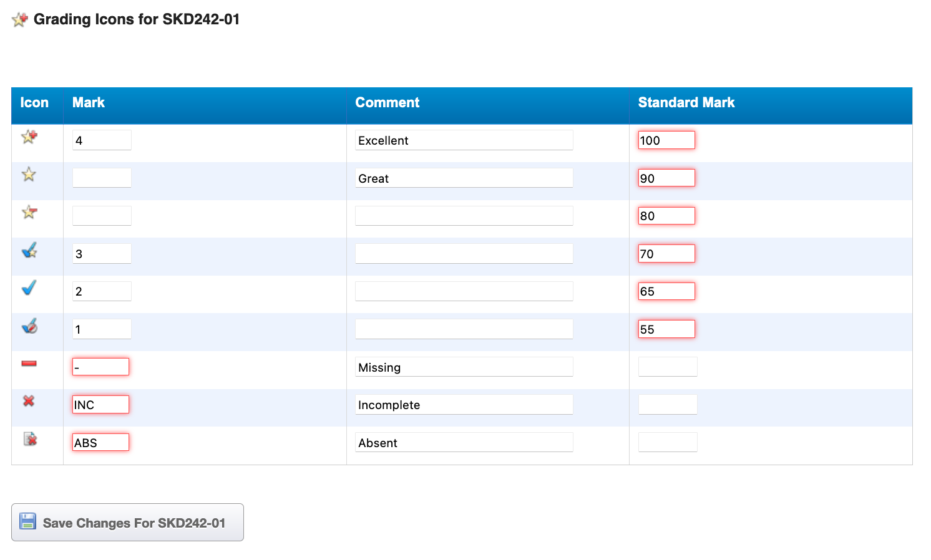
Task: Focus the empty Mark field in Great row
Action: tap(102, 178)
